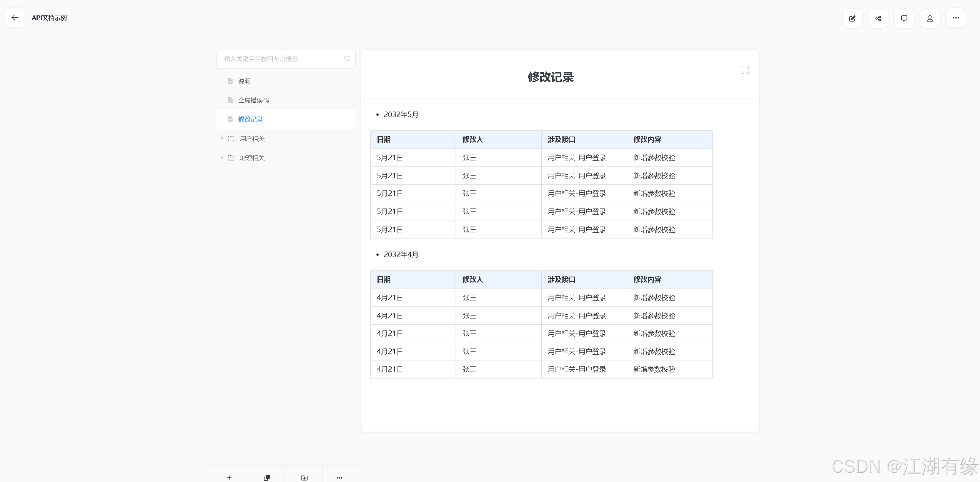Expand the 地理相关 folder arrow
This screenshot has height=482, width=980.
coord(222,158)
